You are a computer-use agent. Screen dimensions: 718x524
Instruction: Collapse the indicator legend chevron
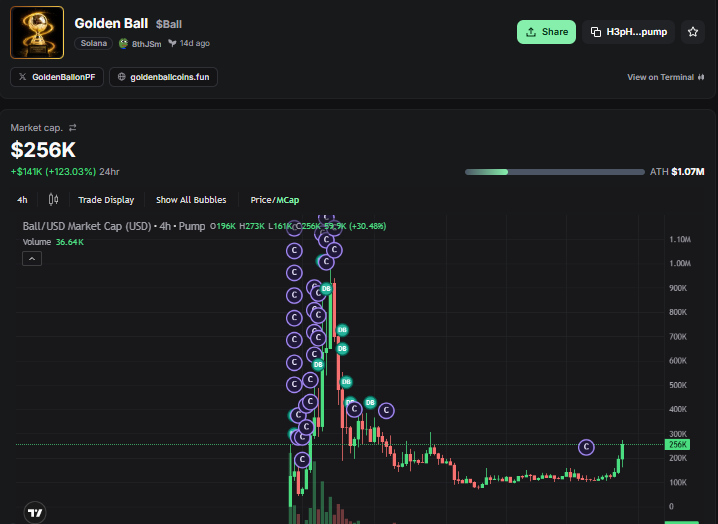pyautogui.click(x=32, y=259)
